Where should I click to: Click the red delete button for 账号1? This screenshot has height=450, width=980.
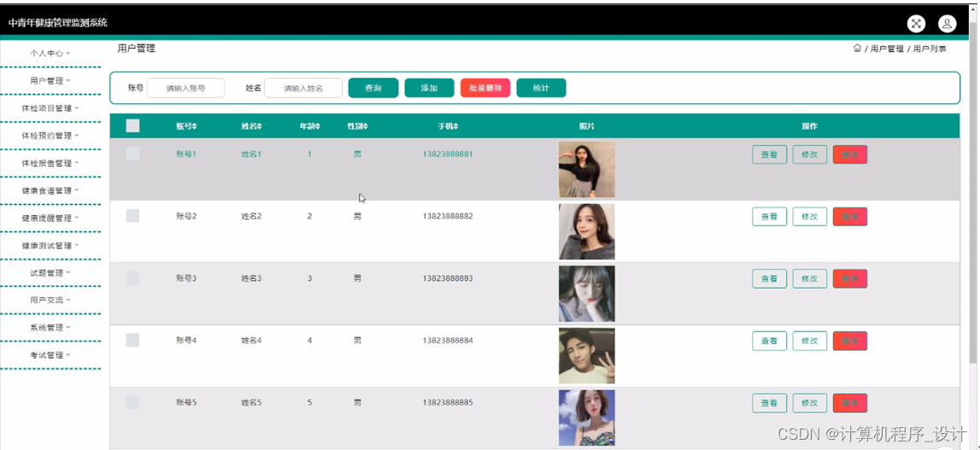850,155
